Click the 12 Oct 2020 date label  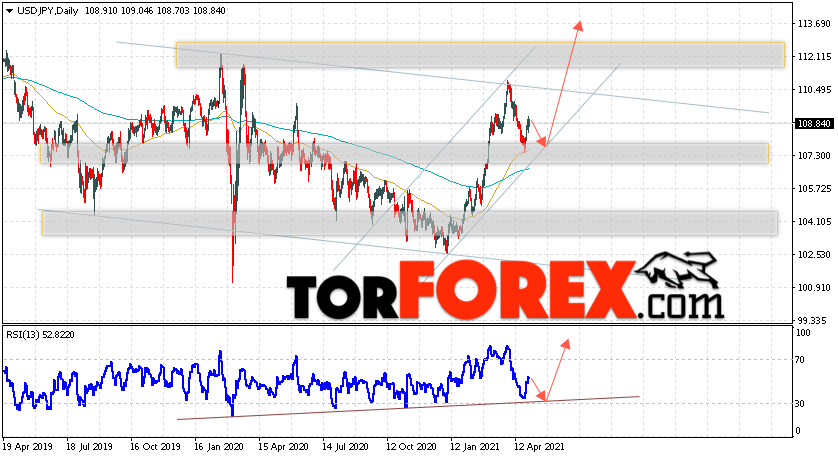(411, 446)
